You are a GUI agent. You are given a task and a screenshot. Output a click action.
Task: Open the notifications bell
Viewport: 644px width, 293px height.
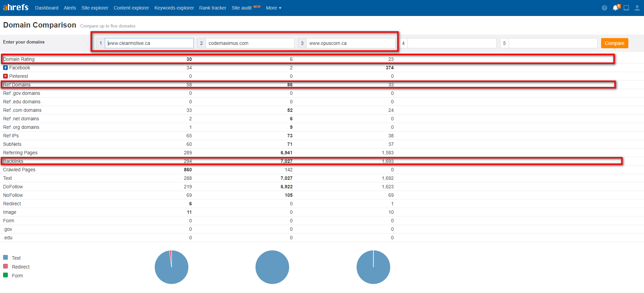[x=615, y=8]
